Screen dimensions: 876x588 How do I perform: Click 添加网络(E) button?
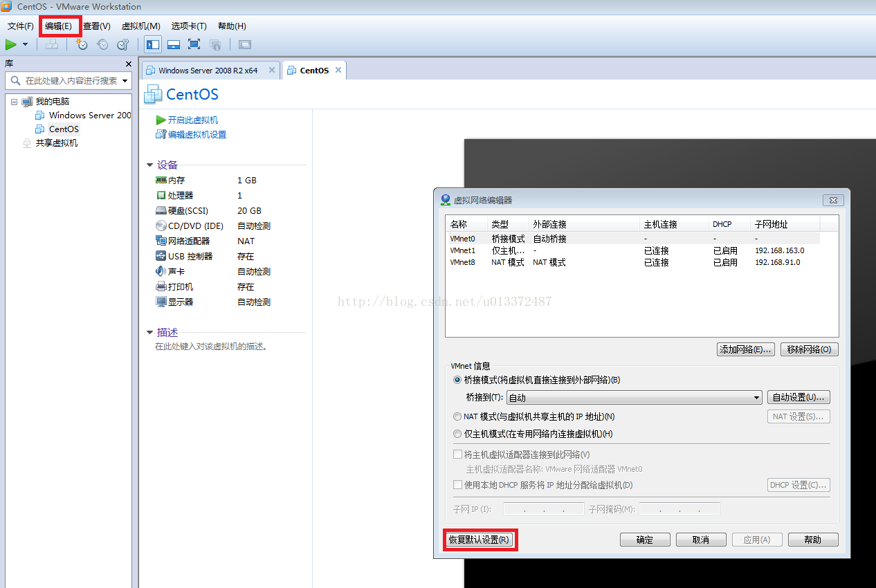pyautogui.click(x=745, y=349)
